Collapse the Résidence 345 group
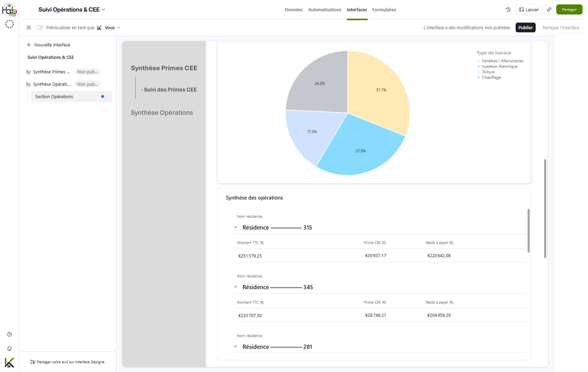588x372 pixels. [236, 287]
